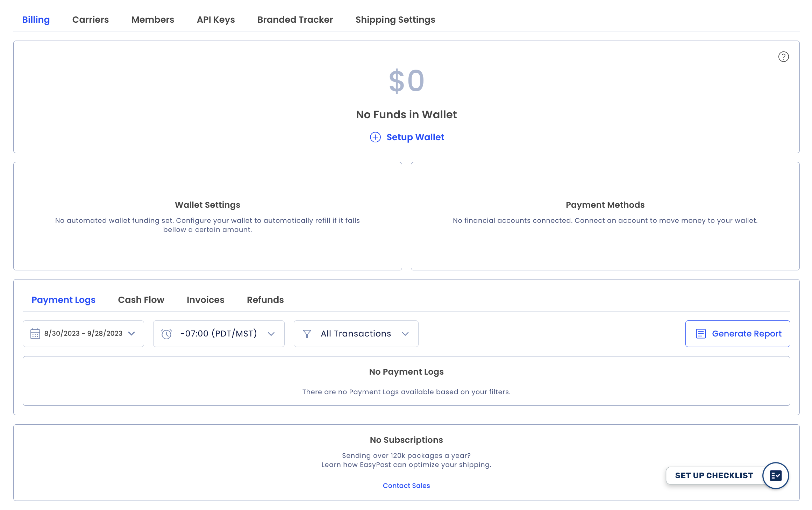This screenshot has width=812, height=510.
Task: Open the checklist icon near Set Up Checklist
Action: pos(776,475)
